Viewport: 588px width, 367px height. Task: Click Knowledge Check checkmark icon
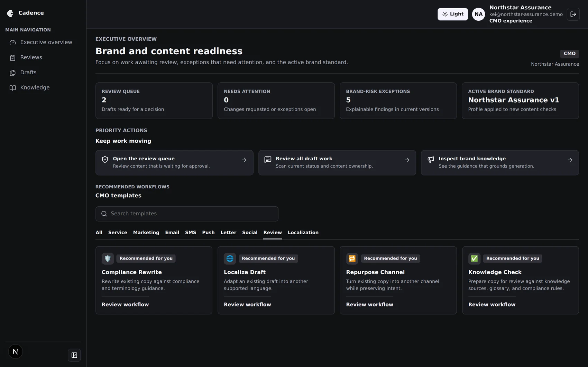point(474,258)
